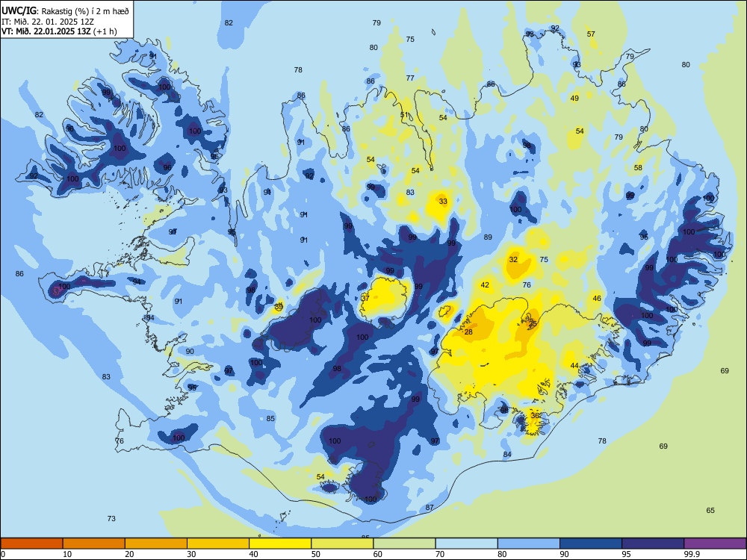
Task: Click the humidity value '51' on the map
Action: (x=404, y=115)
